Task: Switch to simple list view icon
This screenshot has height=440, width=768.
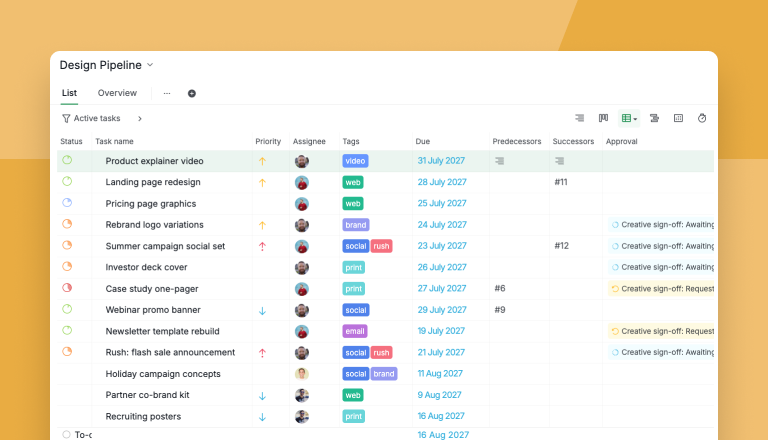Action: (579, 118)
